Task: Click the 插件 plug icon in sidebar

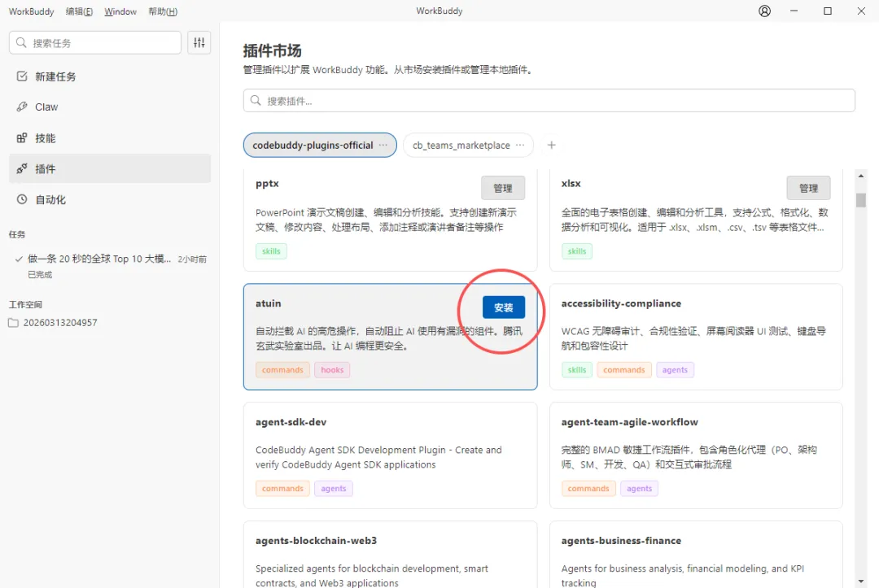Action: [22, 168]
